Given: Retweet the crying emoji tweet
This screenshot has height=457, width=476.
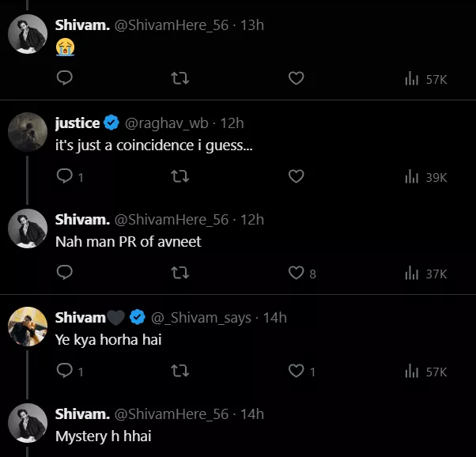Looking at the screenshot, I should click(x=180, y=78).
